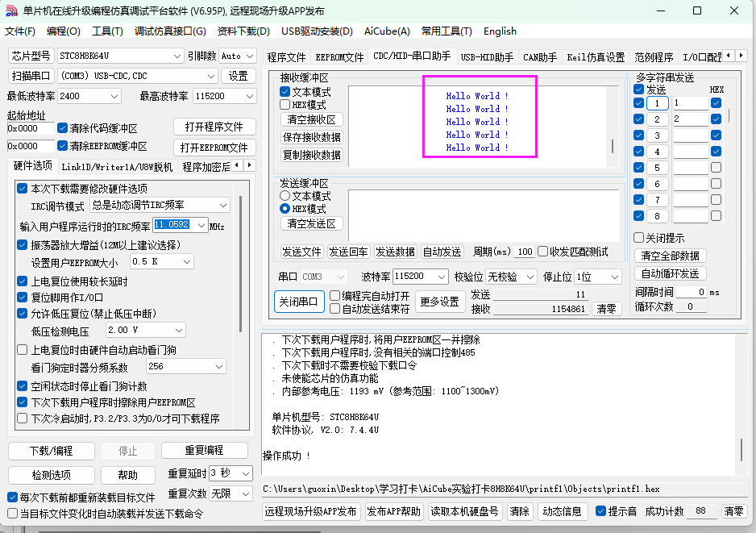
Task: Enable HEX checkbox for string row 5
Action: coord(716,168)
